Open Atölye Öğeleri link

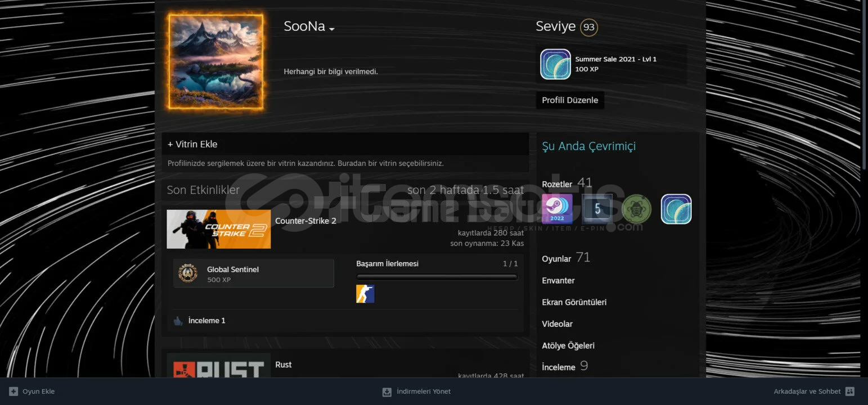point(568,345)
